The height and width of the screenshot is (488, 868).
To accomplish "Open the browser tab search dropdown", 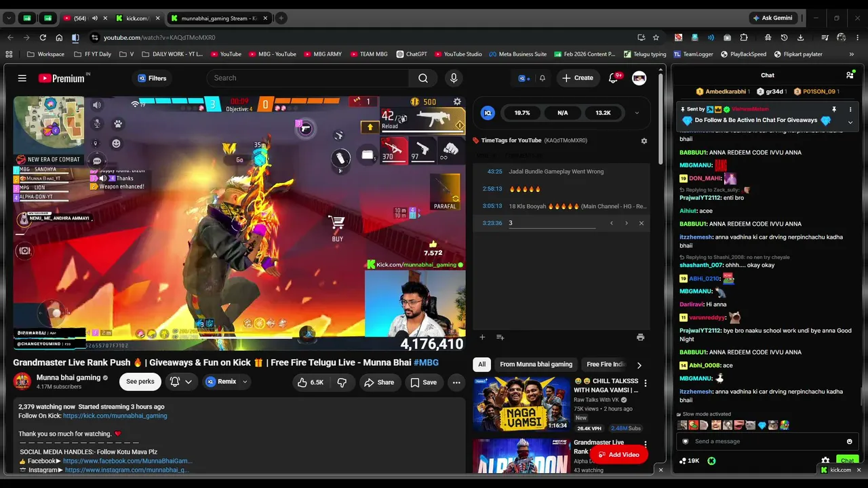I will [x=9, y=18].
